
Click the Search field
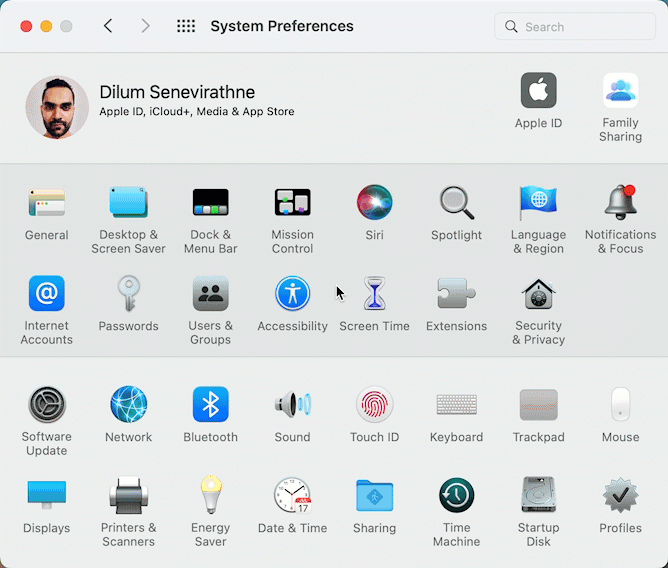coord(575,26)
